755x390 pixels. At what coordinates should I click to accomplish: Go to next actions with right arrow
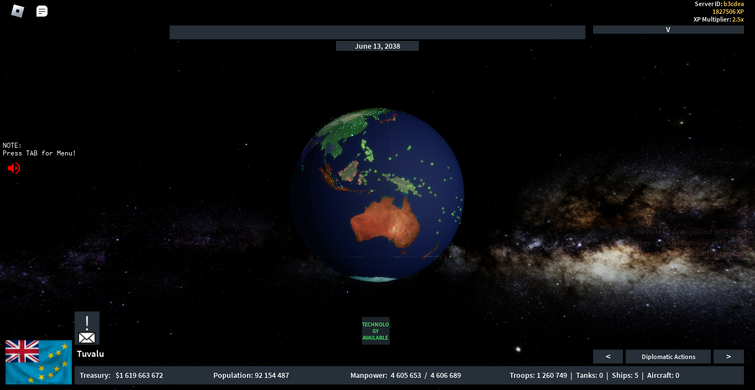coord(728,357)
